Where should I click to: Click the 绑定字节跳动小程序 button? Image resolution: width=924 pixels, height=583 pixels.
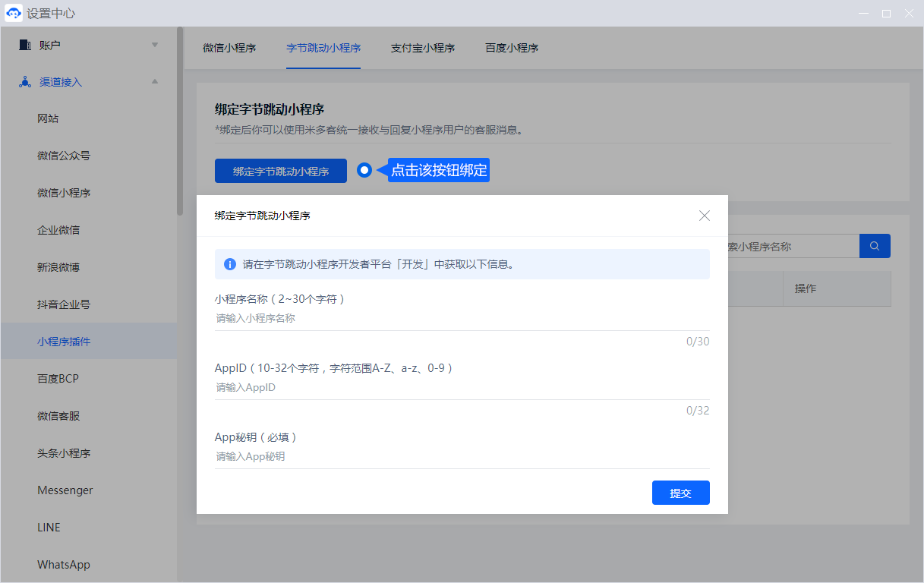pos(281,171)
